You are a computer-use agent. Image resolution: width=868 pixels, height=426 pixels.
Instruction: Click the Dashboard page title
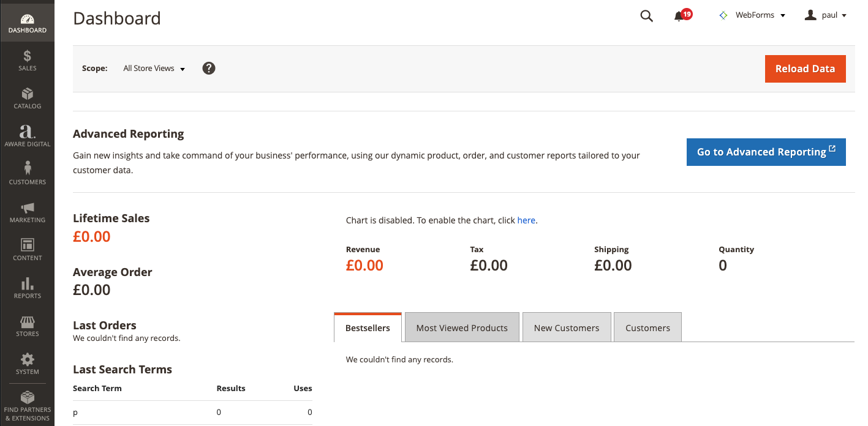point(117,18)
